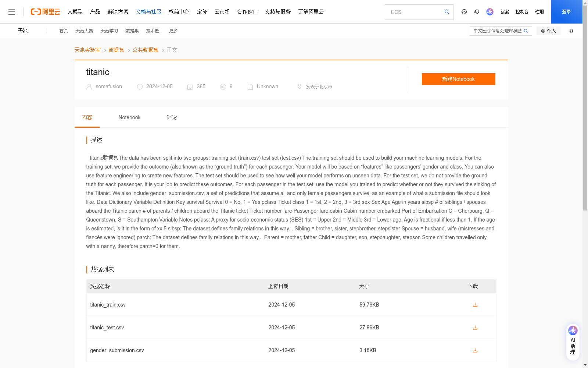Open 了解阿里云 menu
The image size is (588, 368).
click(x=311, y=12)
